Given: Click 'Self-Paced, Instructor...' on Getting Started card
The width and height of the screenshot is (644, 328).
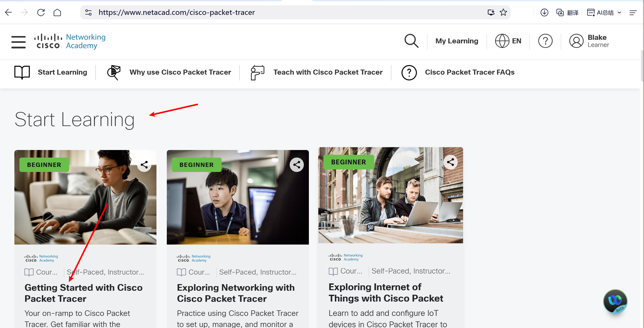Looking at the screenshot, I should (x=105, y=272).
